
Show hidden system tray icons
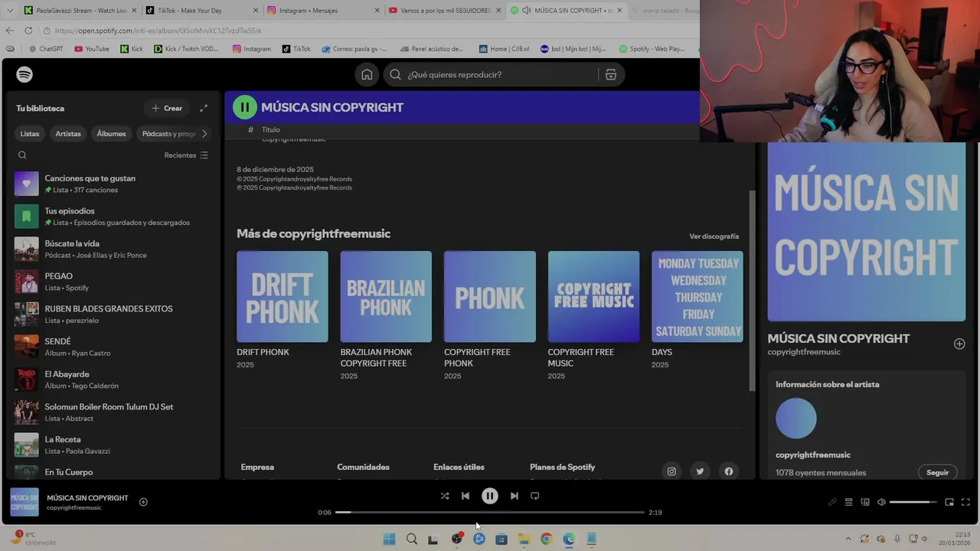(x=848, y=539)
